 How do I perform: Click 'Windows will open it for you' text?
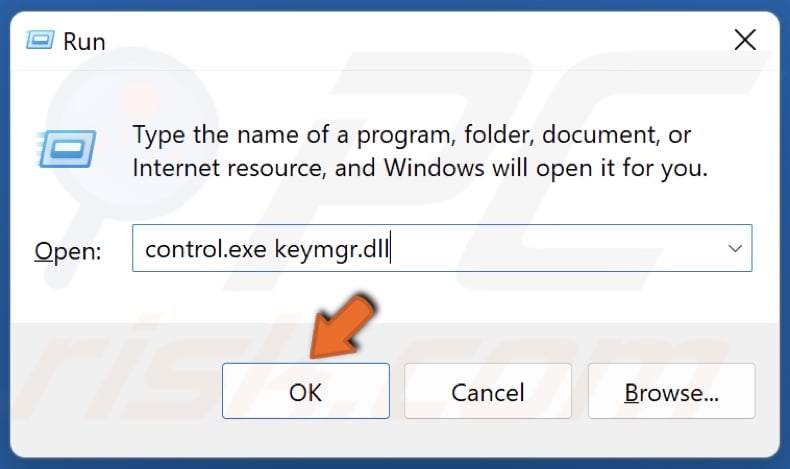[546, 168]
